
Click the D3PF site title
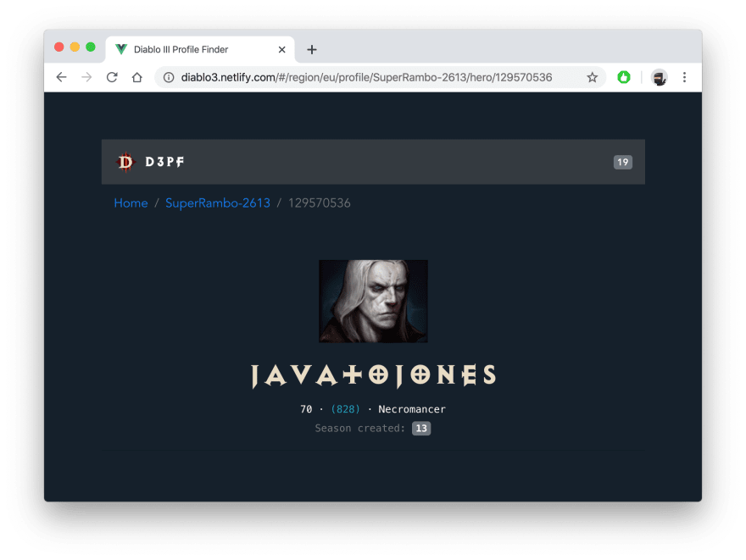pos(164,162)
